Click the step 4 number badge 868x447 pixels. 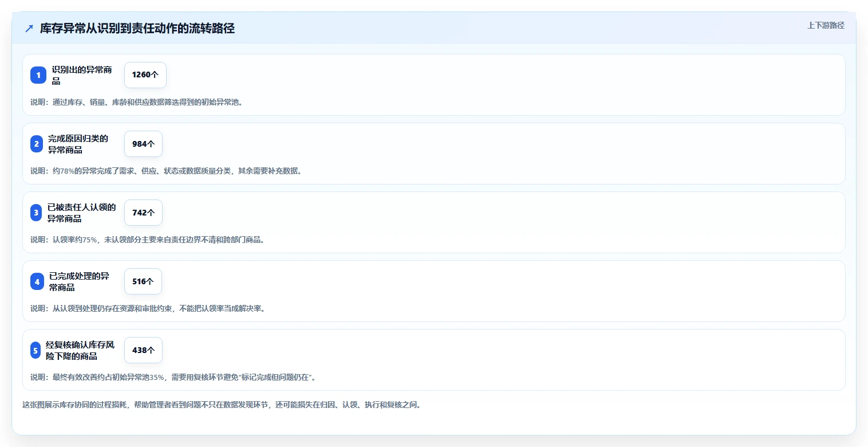pos(37,281)
